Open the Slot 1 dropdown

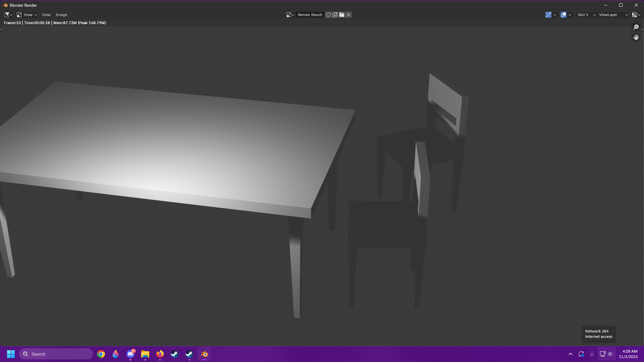tap(586, 15)
